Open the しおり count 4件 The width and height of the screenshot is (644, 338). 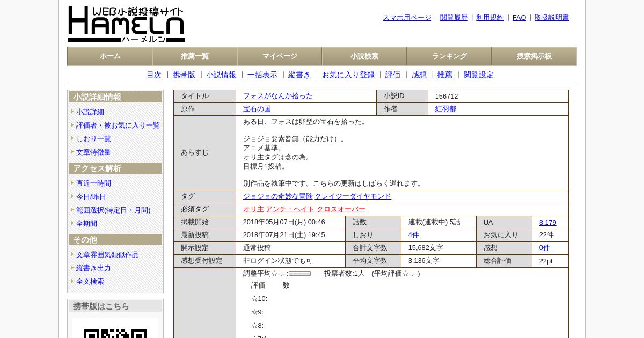pyautogui.click(x=414, y=235)
